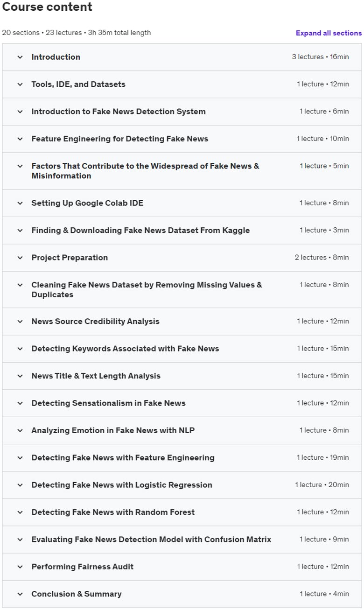Click '1 lecture • 20min' on Logistic Regression row
This screenshot has height=610, width=364.
(x=322, y=485)
